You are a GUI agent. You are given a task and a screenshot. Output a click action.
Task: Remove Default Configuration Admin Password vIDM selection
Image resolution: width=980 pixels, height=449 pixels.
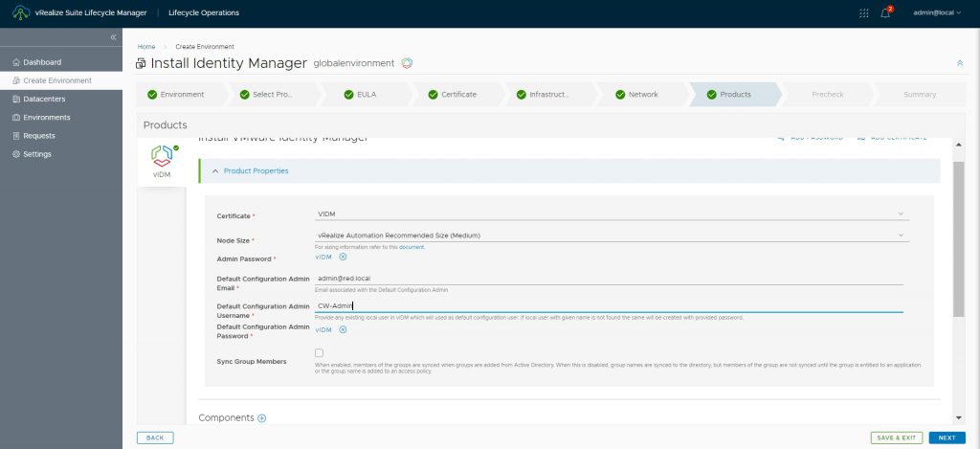pos(343,329)
